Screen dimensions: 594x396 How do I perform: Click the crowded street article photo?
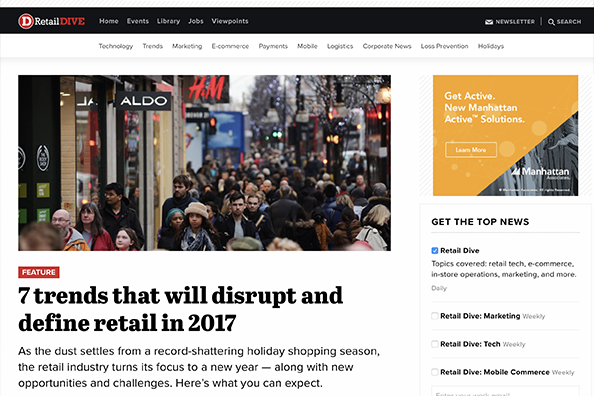pos(205,163)
